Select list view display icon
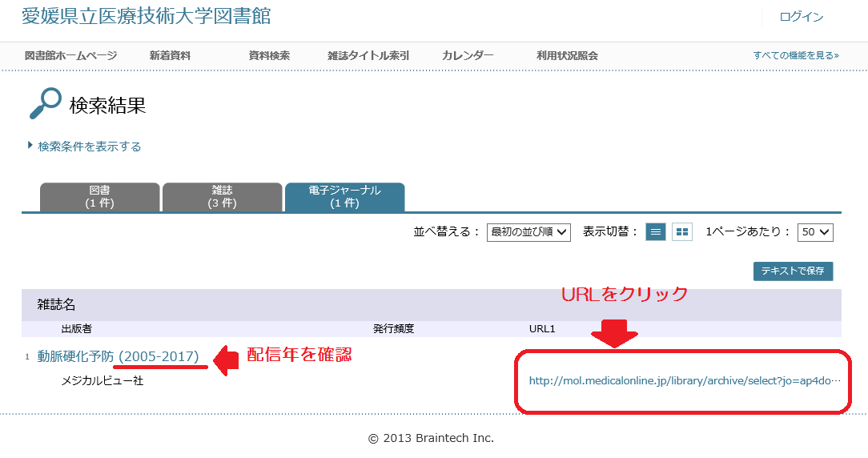 coord(656,232)
